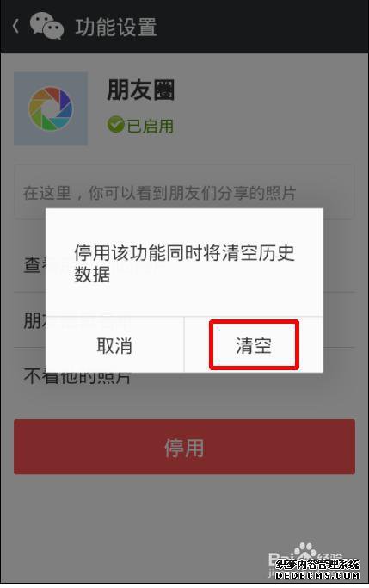The image size is (369, 588).
Task: Tap the DEDECMS.COM watermark link
Action: coord(317,575)
